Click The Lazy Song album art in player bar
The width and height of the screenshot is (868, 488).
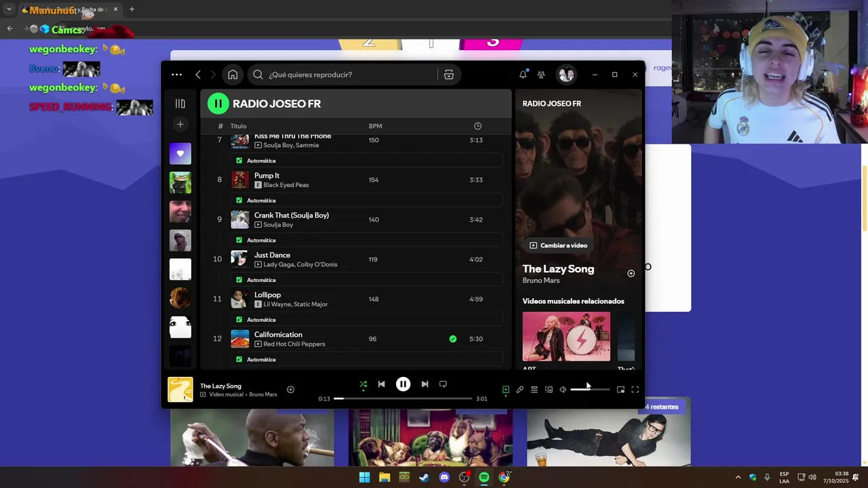(x=180, y=390)
